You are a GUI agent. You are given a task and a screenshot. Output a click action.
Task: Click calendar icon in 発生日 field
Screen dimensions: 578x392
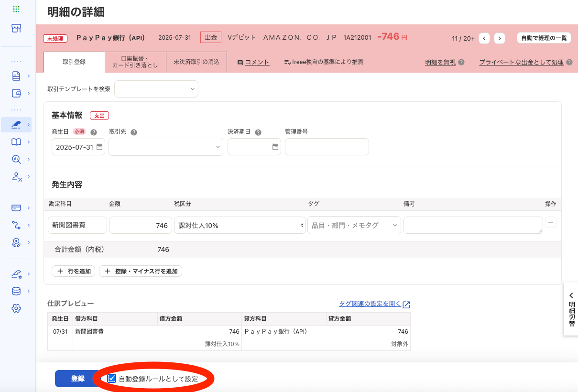pos(99,147)
